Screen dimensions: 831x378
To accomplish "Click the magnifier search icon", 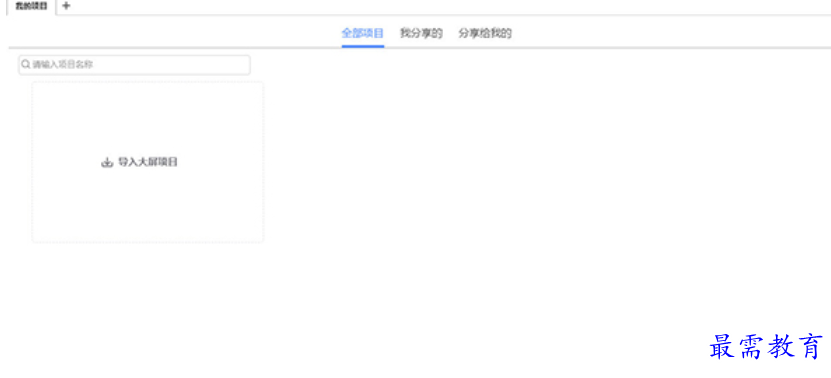I will point(26,65).
